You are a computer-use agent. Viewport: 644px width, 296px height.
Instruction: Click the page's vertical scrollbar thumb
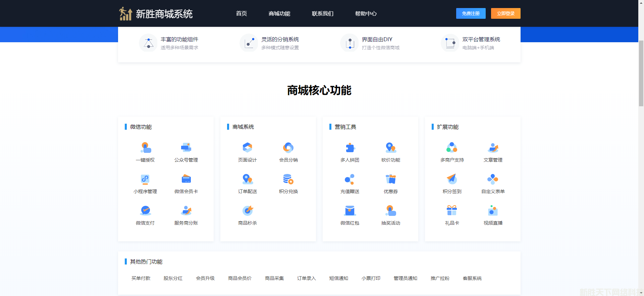tap(641, 73)
